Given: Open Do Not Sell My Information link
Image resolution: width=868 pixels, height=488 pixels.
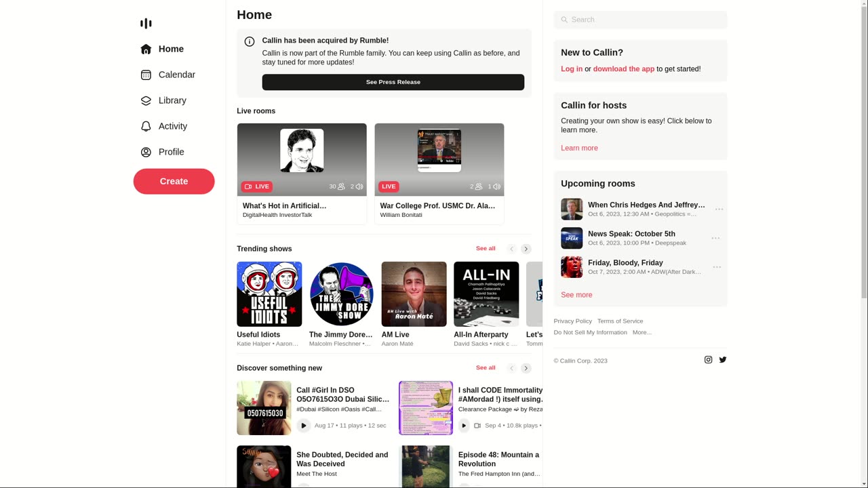Looking at the screenshot, I should tap(591, 332).
